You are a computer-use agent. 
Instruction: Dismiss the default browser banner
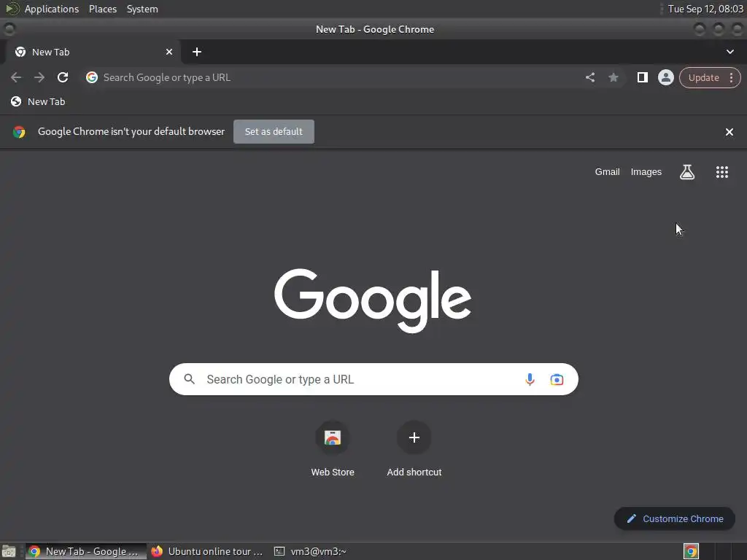coord(729,132)
